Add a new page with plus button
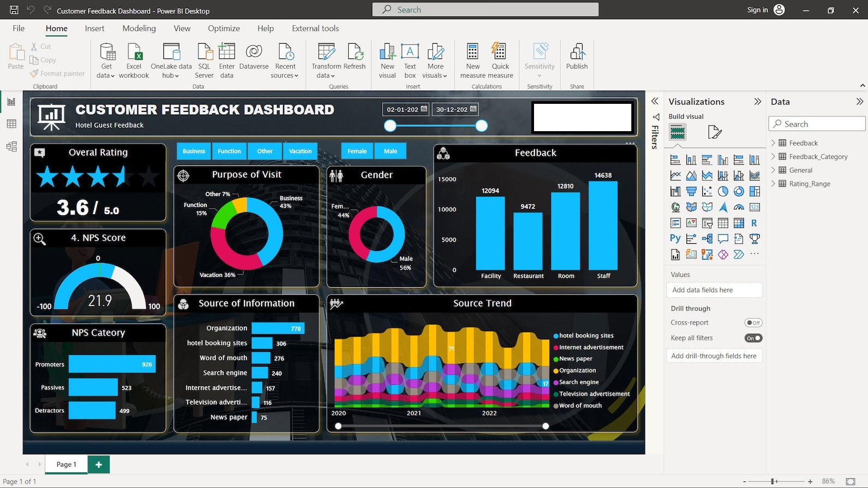 tap(98, 464)
